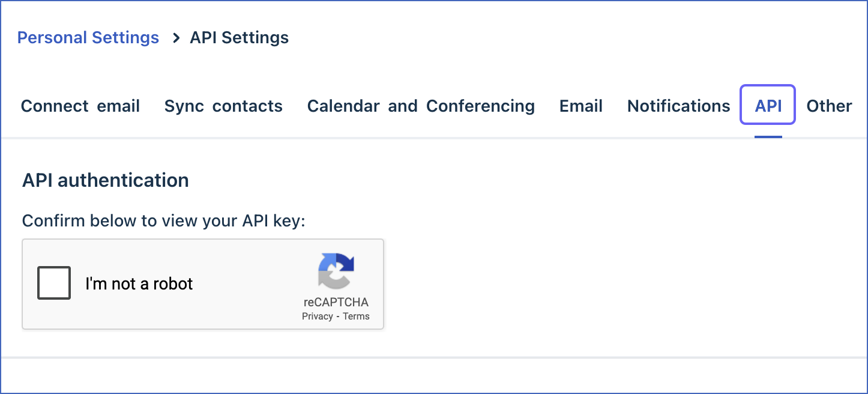
Task: Click the API authentication heading
Action: 106,180
